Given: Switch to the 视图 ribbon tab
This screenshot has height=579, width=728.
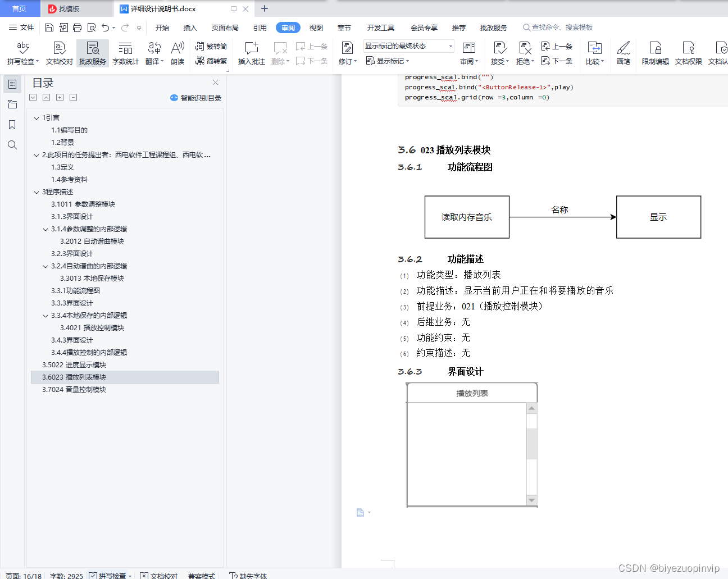Looking at the screenshot, I should [316, 28].
